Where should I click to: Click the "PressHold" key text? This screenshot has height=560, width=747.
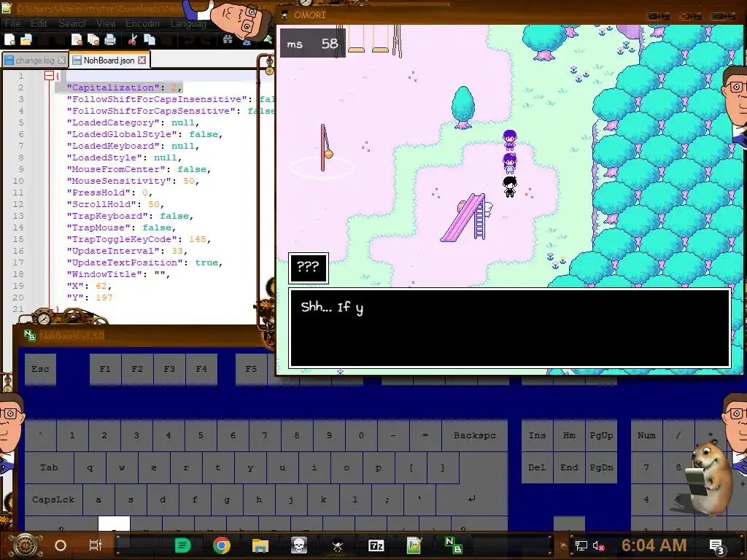(x=98, y=192)
